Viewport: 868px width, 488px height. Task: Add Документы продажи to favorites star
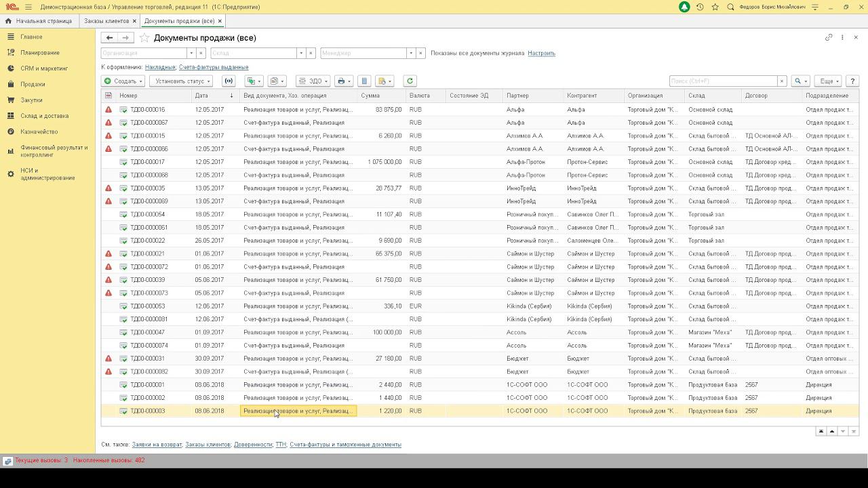144,38
